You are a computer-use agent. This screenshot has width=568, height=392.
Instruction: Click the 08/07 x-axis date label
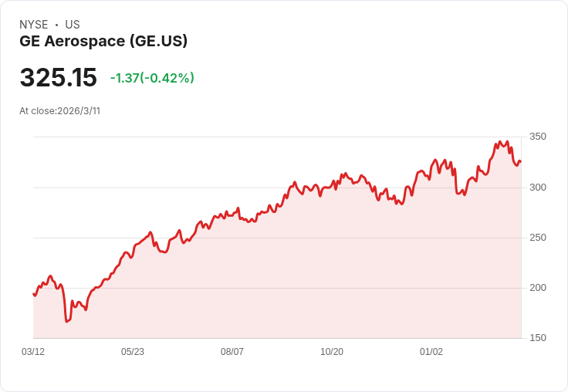pyautogui.click(x=232, y=352)
